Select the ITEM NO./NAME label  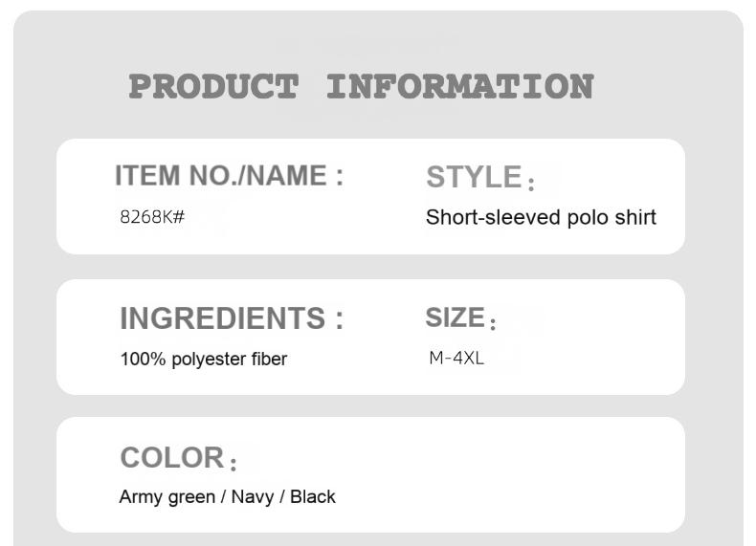(229, 176)
